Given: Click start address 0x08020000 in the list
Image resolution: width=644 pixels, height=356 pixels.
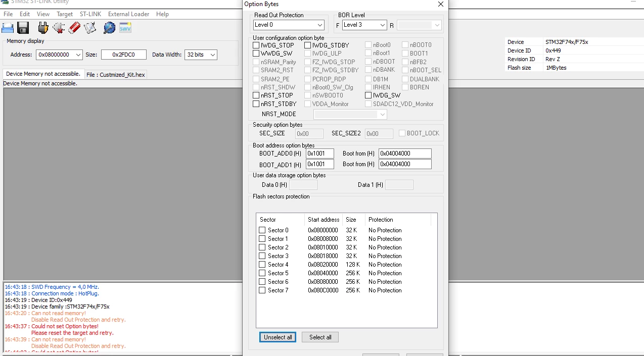Looking at the screenshot, I should [323, 265].
